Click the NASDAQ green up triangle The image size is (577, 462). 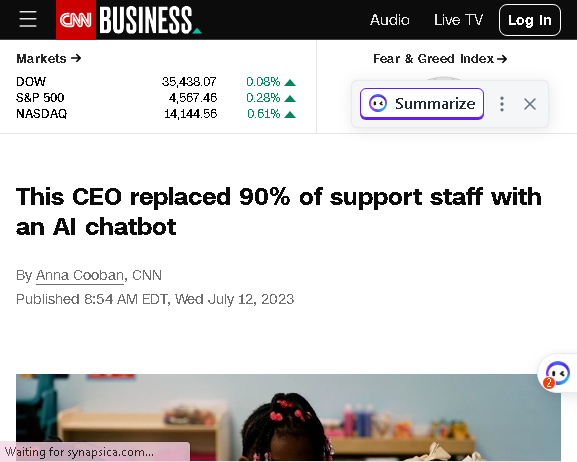click(290, 115)
